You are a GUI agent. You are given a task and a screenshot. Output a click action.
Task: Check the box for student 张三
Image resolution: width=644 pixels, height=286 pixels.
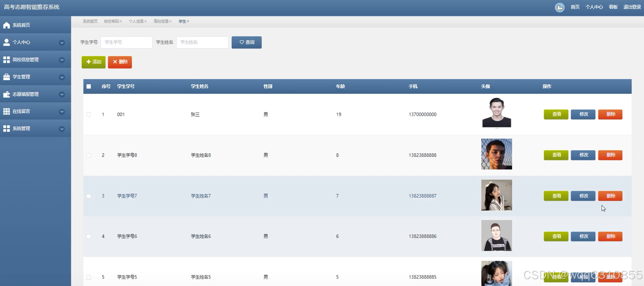[x=89, y=114]
